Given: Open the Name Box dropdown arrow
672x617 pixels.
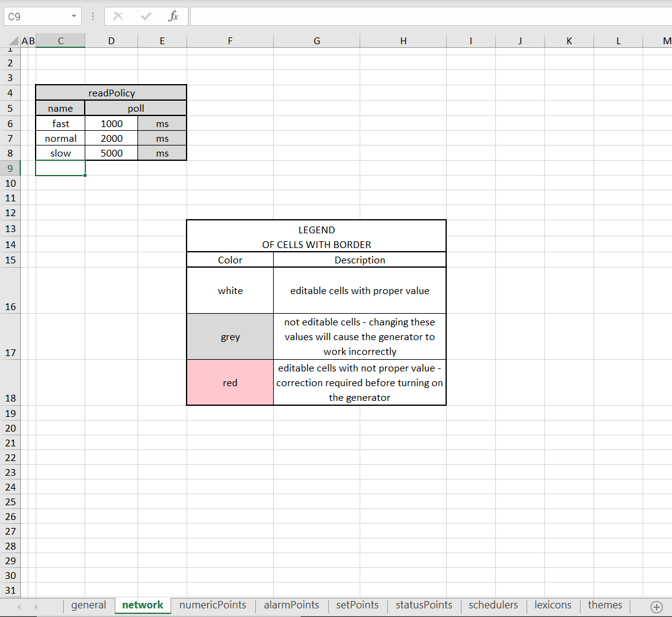Looking at the screenshot, I should pyautogui.click(x=74, y=17).
